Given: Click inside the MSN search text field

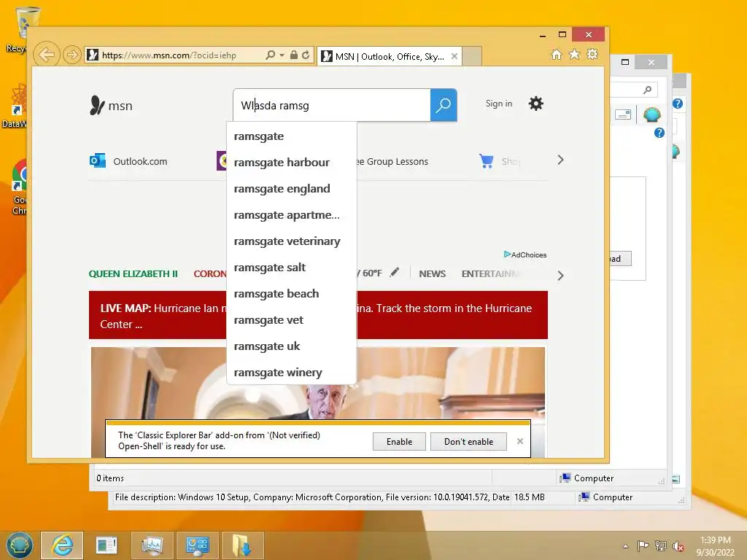Looking at the screenshot, I should pos(332,105).
